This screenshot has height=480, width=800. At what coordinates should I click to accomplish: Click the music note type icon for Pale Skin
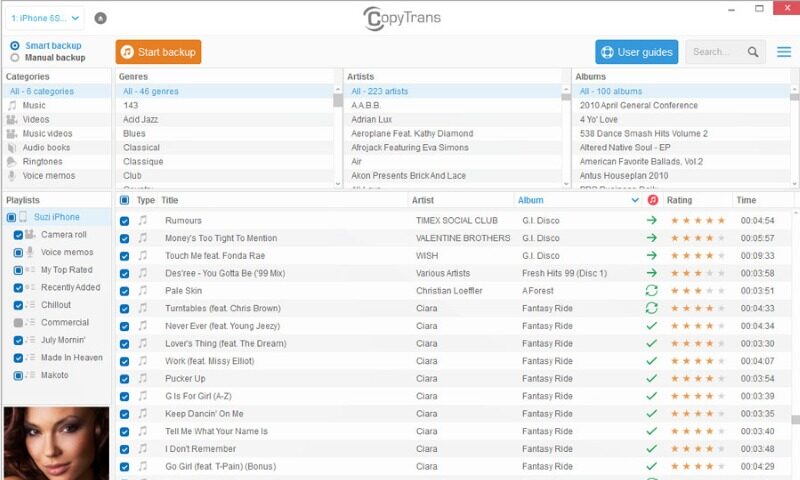(143, 290)
